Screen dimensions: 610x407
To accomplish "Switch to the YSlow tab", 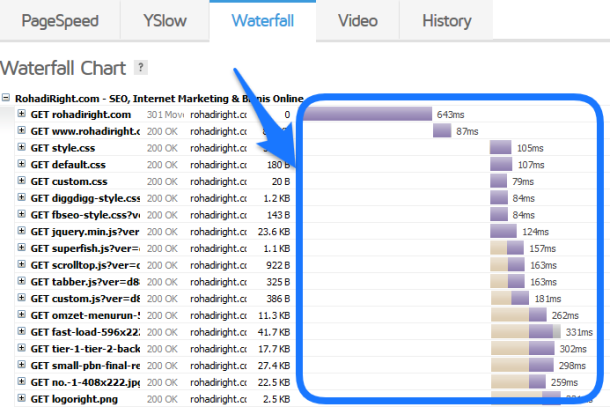I will click(165, 21).
